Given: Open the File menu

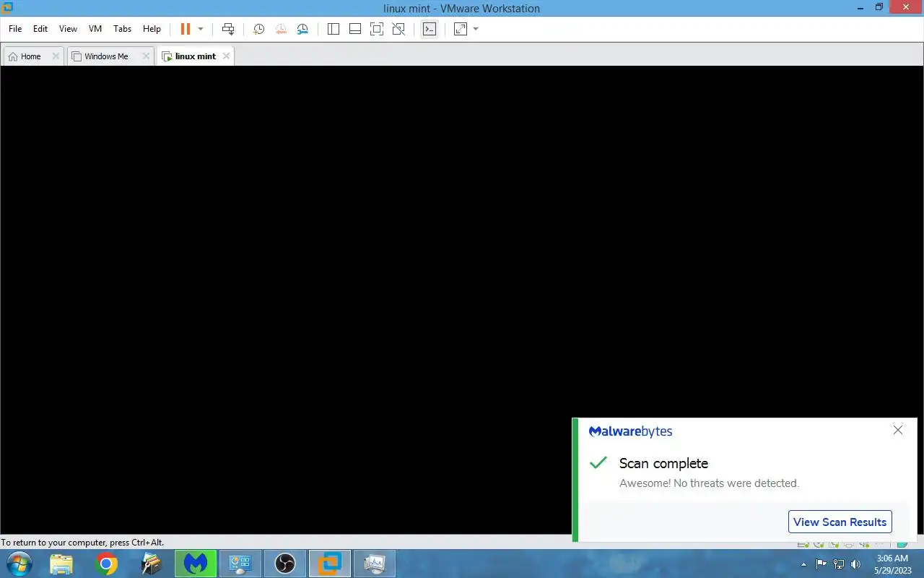Looking at the screenshot, I should pyautogui.click(x=15, y=29).
